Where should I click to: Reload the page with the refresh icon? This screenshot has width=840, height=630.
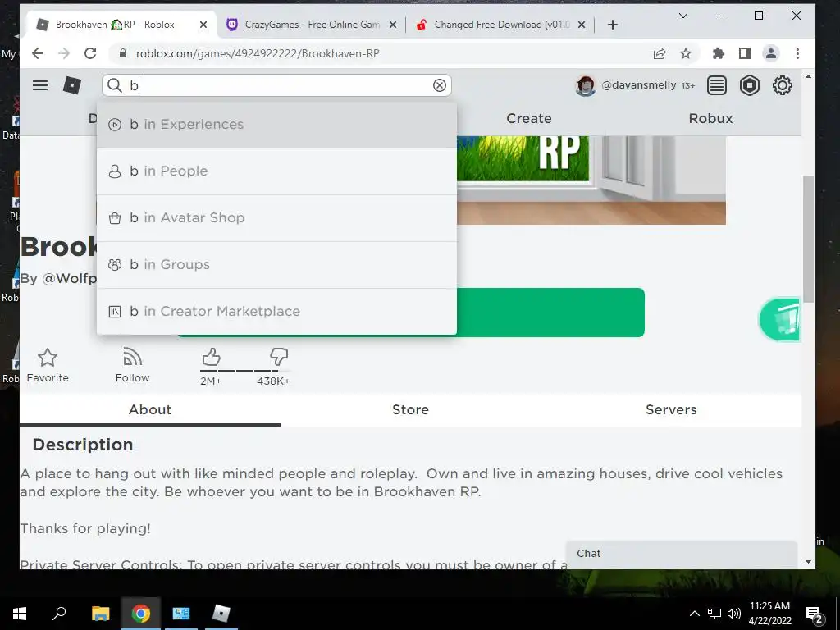tap(90, 53)
